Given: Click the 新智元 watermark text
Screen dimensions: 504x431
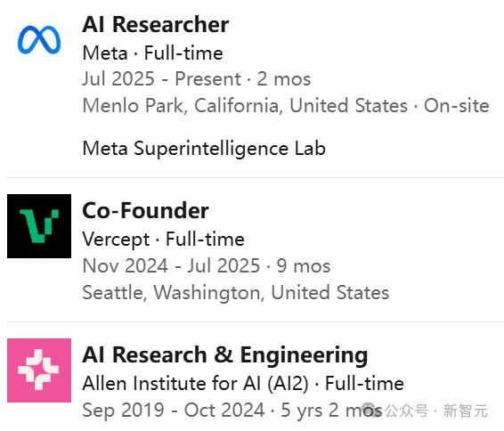Looking at the screenshot, I should (x=466, y=411).
